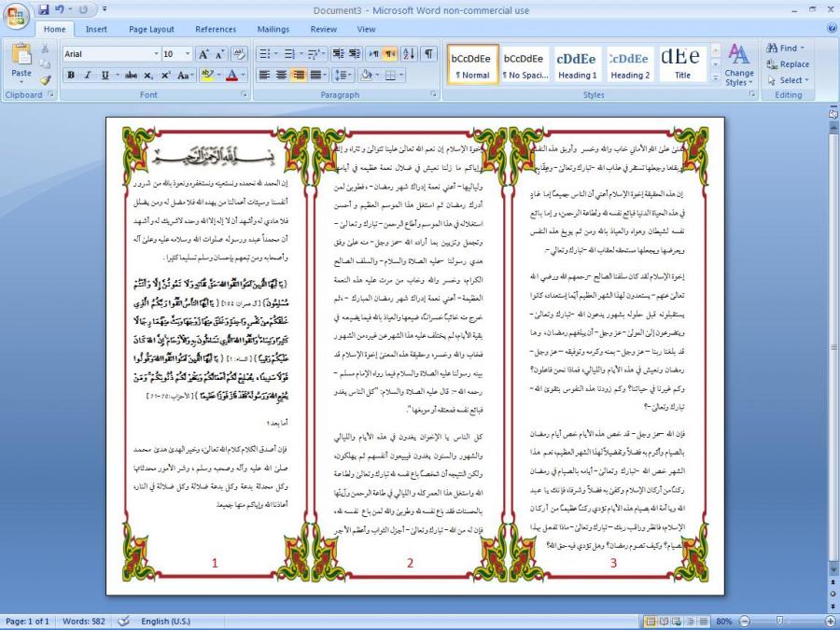Viewport: 840px width, 630px height.
Task: Expand the font size dropdown
Action: [187, 54]
